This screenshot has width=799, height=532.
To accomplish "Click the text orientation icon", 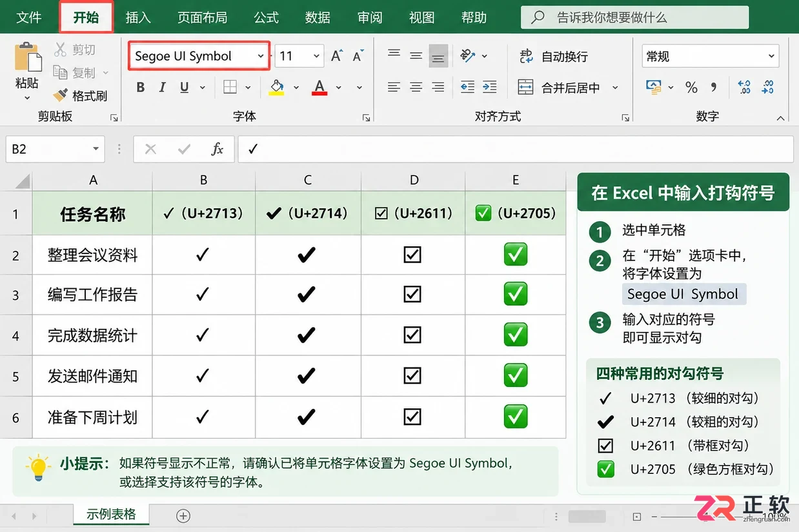I will click(x=469, y=56).
